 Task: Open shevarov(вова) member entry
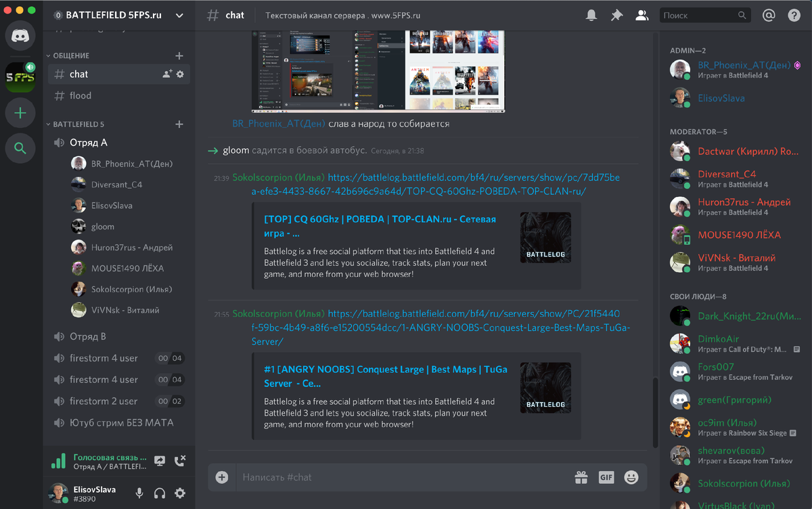pyautogui.click(x=736, y=455)
